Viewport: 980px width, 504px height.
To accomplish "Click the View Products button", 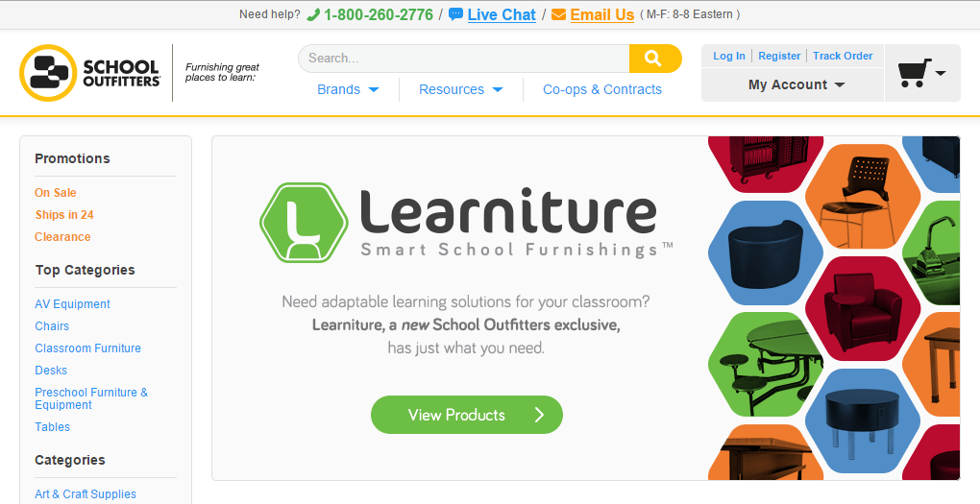I will click(x=467, y=415).
